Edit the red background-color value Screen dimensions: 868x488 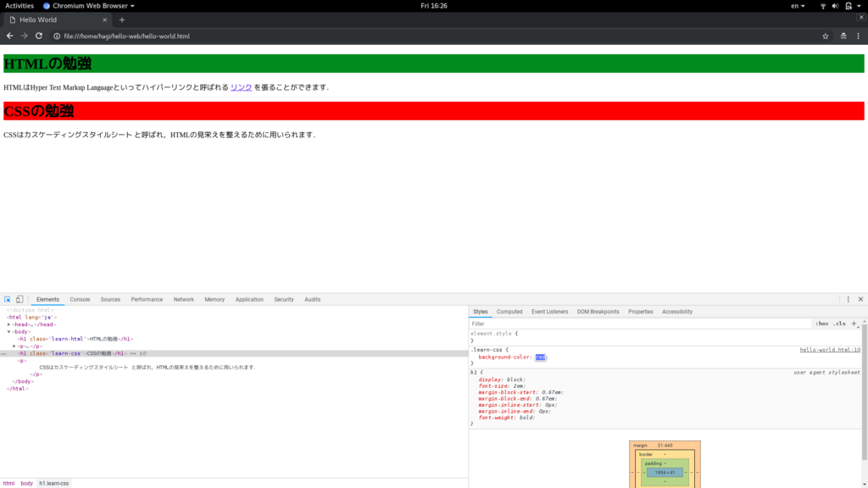pos(540,358)
